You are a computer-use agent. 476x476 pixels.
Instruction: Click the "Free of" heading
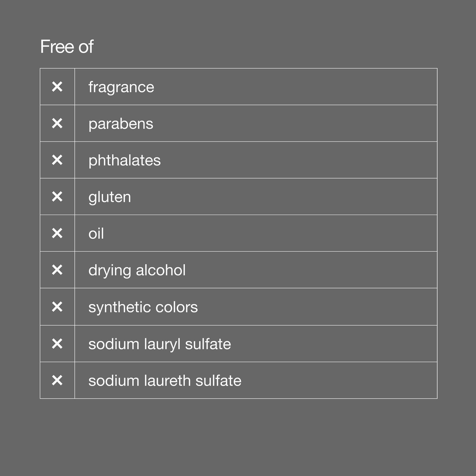(67, 46)
